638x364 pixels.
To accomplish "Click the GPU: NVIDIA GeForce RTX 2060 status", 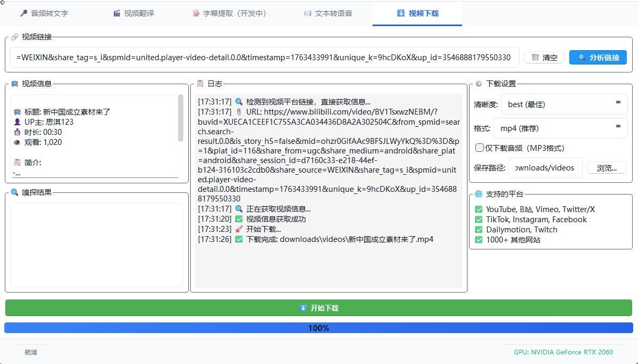I will pyautogui.click(x=563, y=352).
